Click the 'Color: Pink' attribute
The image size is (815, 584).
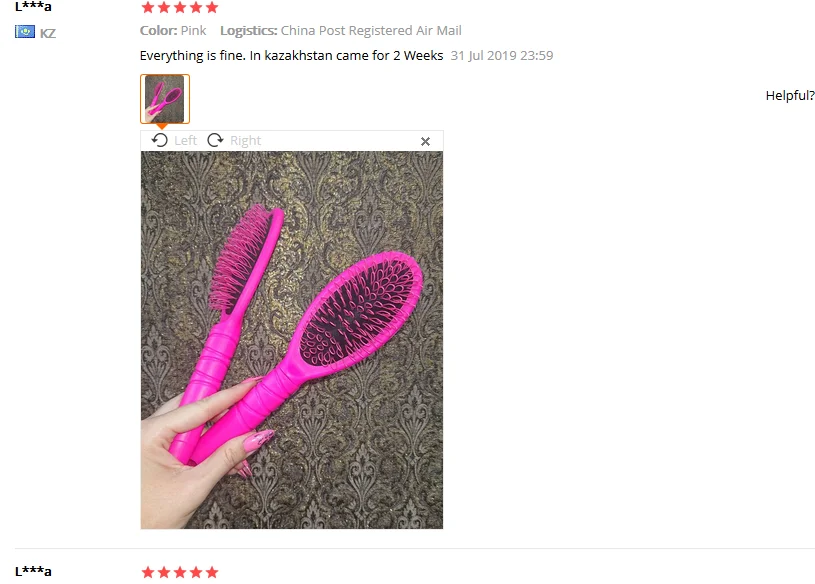pyautogui.click(x=173, y=31)
